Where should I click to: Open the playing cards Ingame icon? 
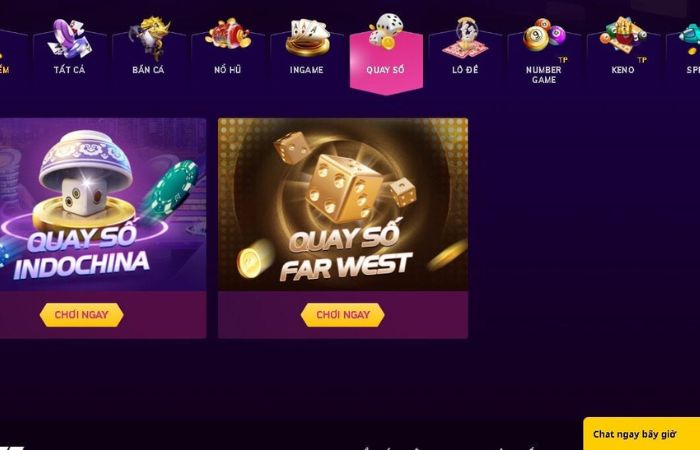(308, 38)
